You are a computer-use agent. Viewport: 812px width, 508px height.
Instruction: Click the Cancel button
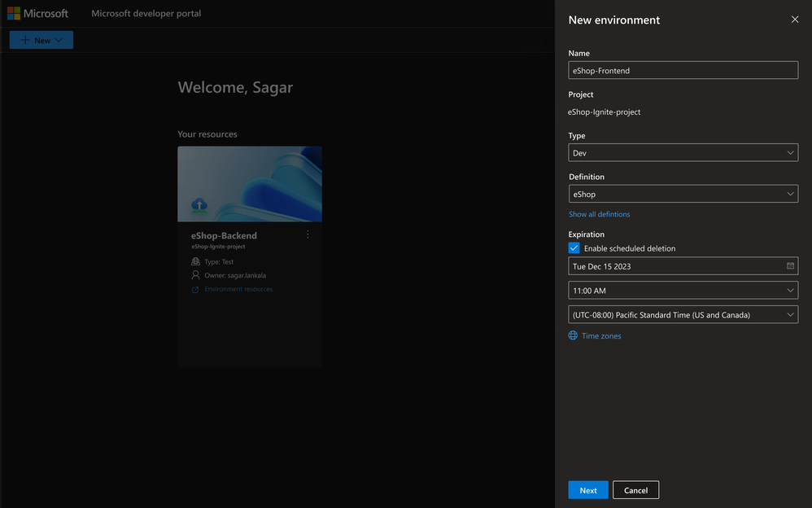coord(635,490)
